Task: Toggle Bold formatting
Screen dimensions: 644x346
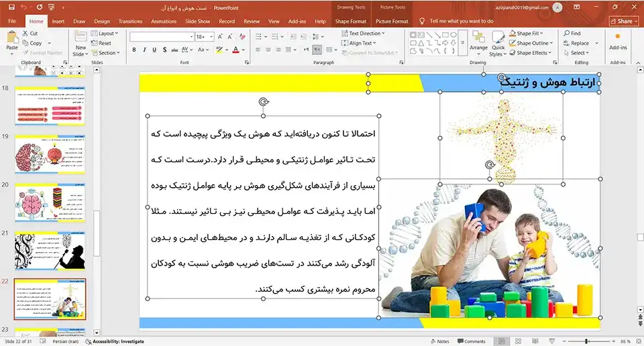Action: pos(134,50)
